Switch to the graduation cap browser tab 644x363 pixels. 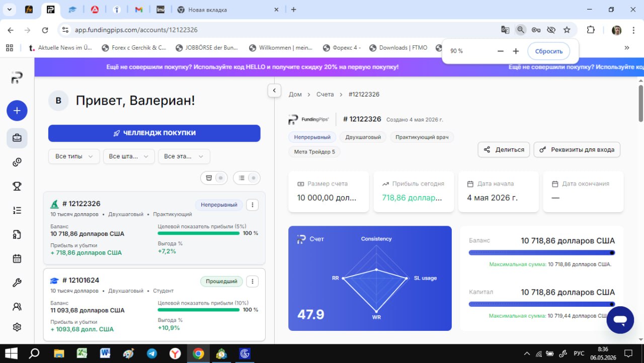[x=72, y=10]
